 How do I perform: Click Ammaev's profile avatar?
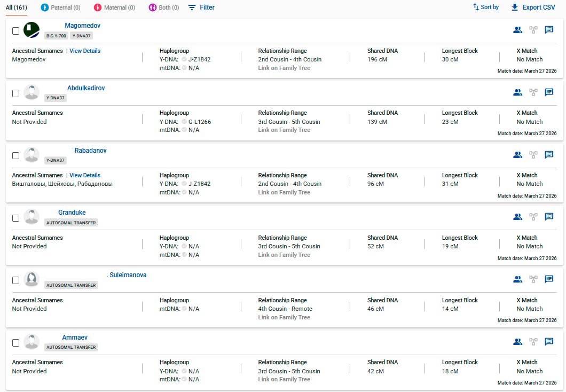coord(32,342)
